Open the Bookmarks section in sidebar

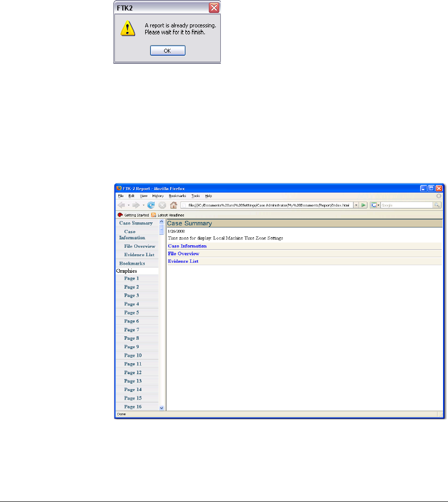coord(132,264)
